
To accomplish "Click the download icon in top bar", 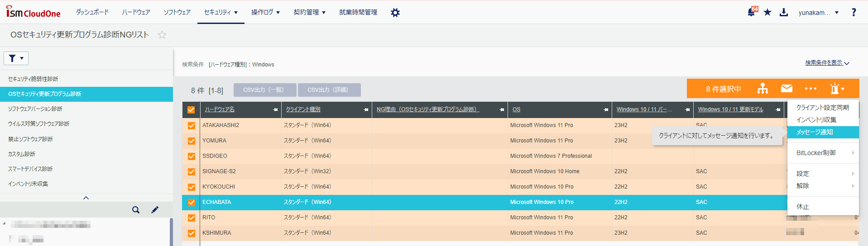I will coord(784,12).
